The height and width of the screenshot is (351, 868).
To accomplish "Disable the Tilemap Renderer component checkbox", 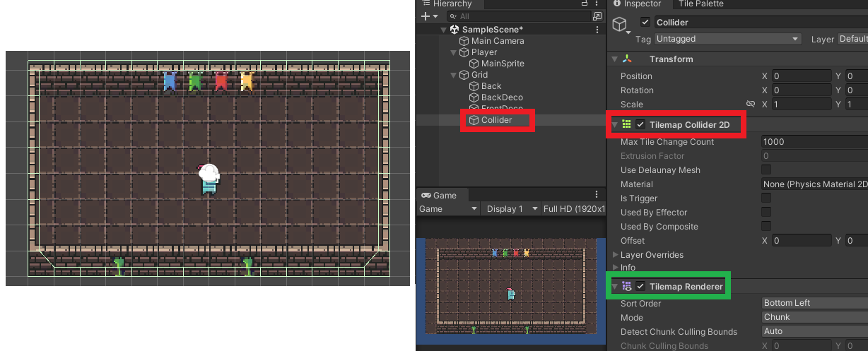I will click(x=640, y=286).
